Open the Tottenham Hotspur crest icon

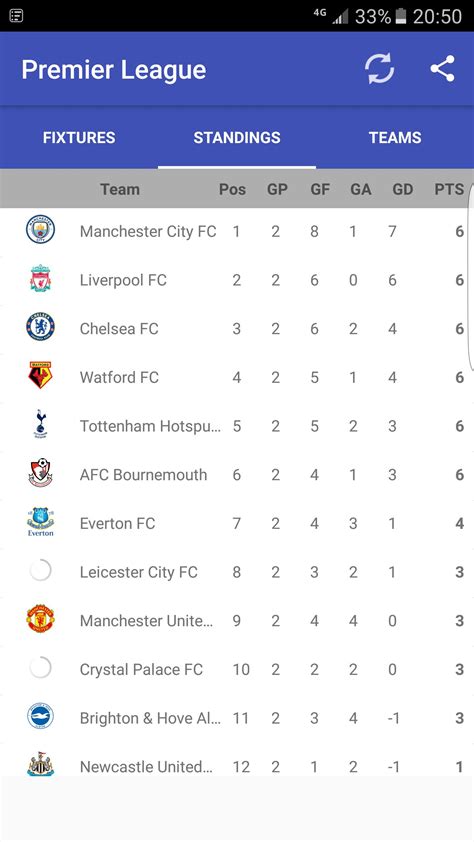(x=40, y=424)
